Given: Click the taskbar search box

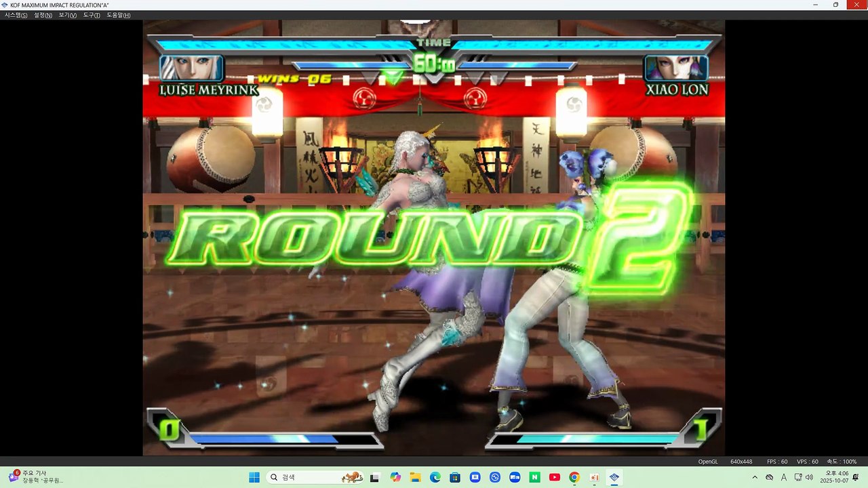Looking at the screenshot, I should (x=315, y=477).
